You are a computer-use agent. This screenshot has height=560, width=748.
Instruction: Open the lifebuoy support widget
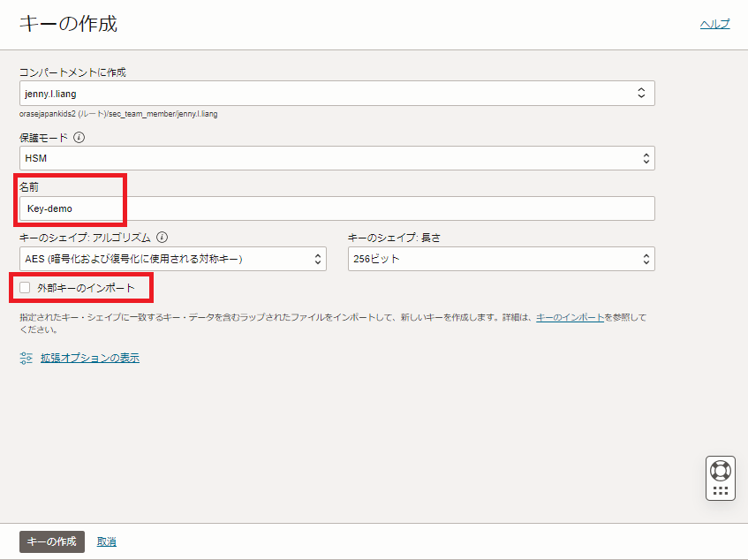721,470
